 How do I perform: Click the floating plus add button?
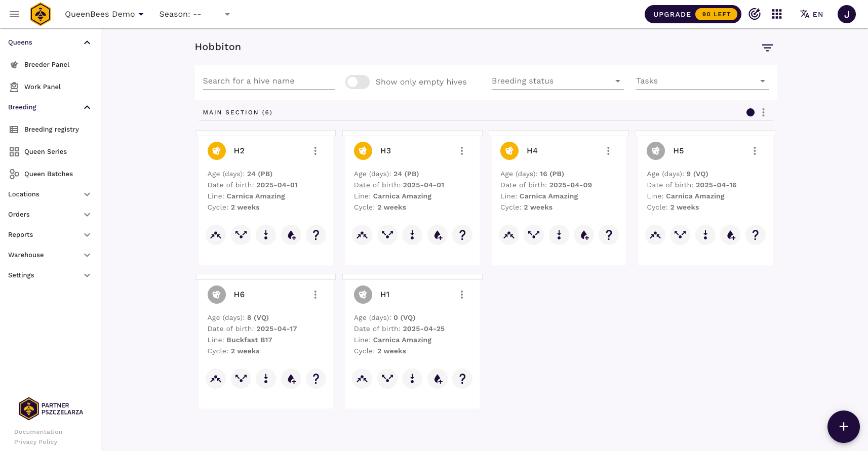(843, 427)
